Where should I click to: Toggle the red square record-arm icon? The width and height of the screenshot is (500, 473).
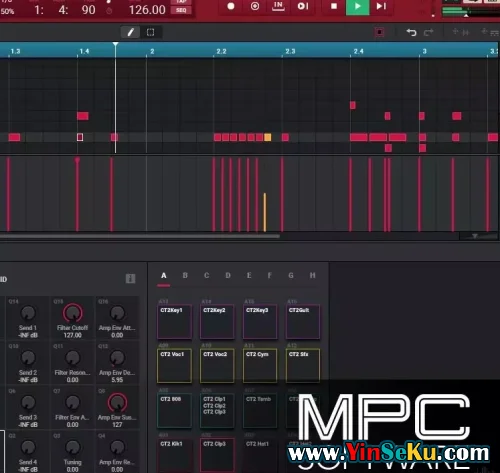pos(380,32)
